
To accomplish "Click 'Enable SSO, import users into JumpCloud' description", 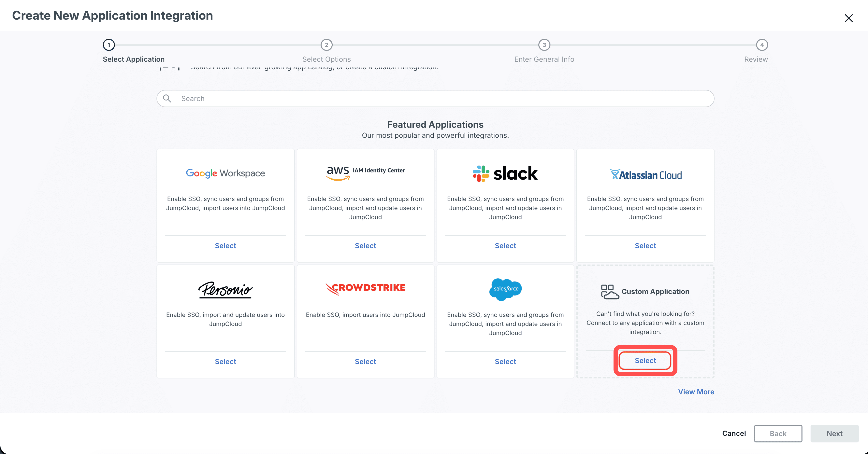I will (x=366, y=315).
